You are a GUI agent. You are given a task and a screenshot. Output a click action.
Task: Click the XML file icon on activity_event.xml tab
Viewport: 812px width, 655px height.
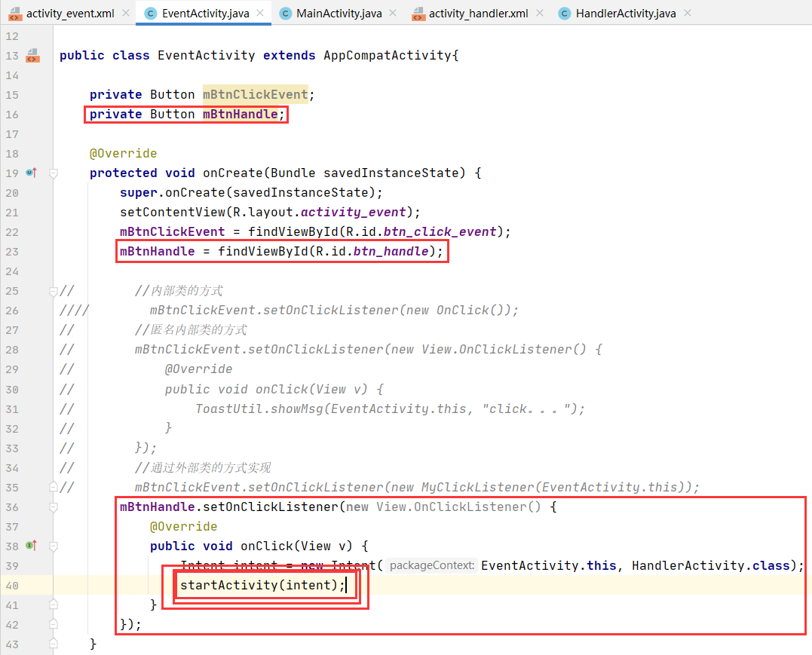[x=16, y=14]
